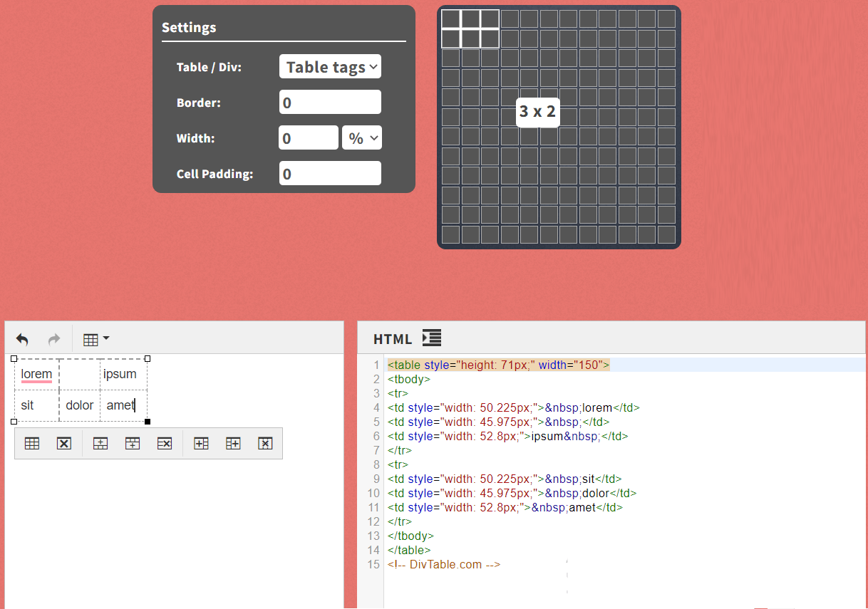
Task: Click the Undo arrow in the table editor
Action: point(21,339)
